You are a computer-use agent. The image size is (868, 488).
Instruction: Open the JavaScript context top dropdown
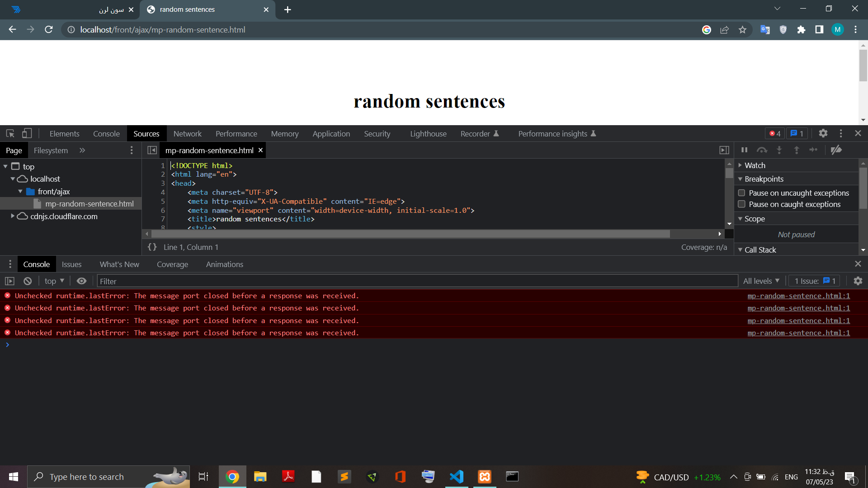(54, 281)
